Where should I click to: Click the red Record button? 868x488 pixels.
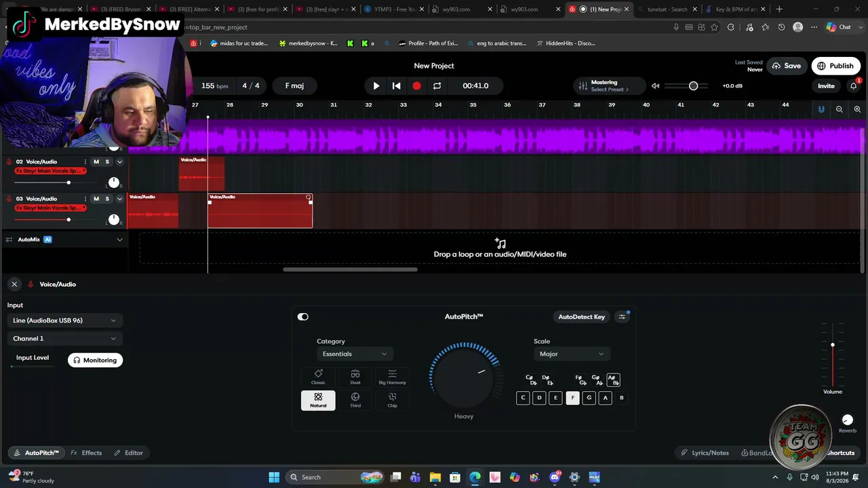point(416,86)
